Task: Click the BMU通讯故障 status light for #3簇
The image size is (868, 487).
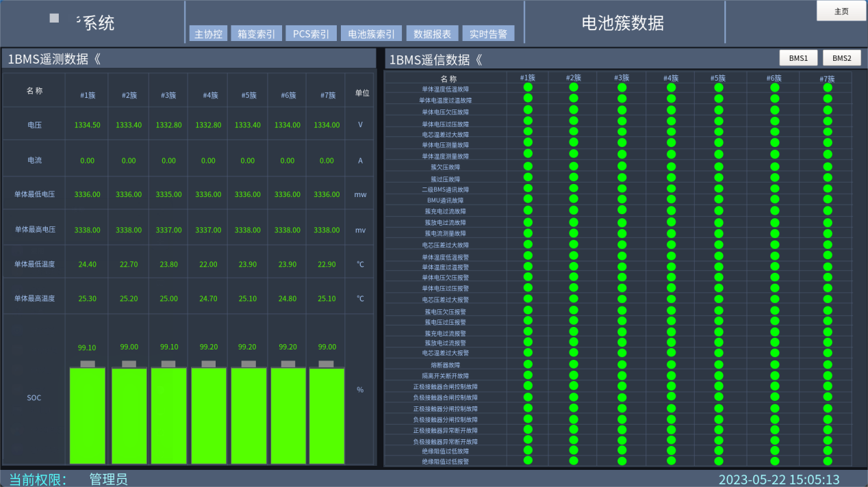Action: tap(622, 200)
